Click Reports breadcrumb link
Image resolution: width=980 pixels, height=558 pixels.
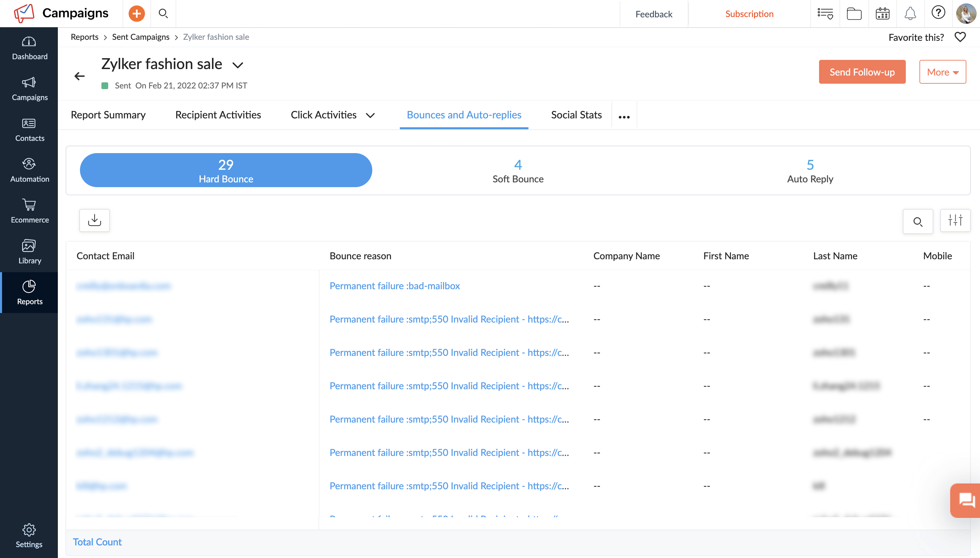84,37
